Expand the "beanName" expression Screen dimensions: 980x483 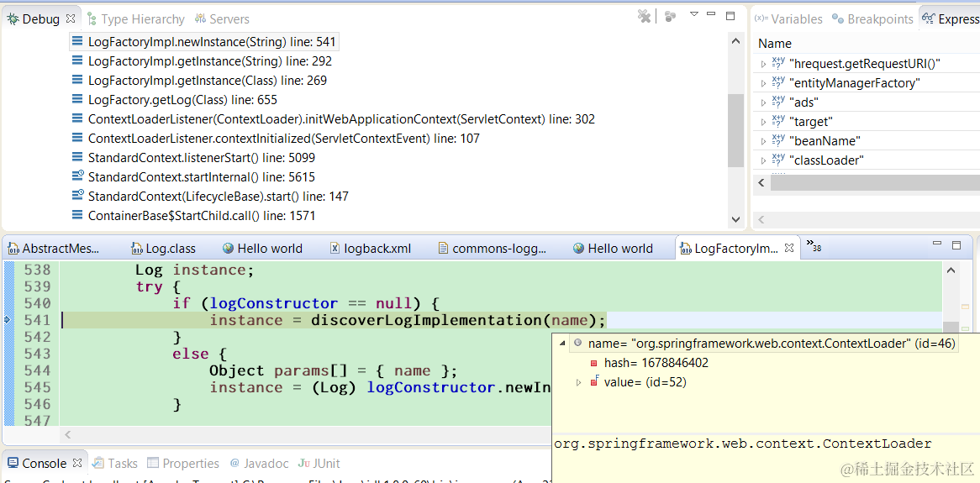point(762,141)
